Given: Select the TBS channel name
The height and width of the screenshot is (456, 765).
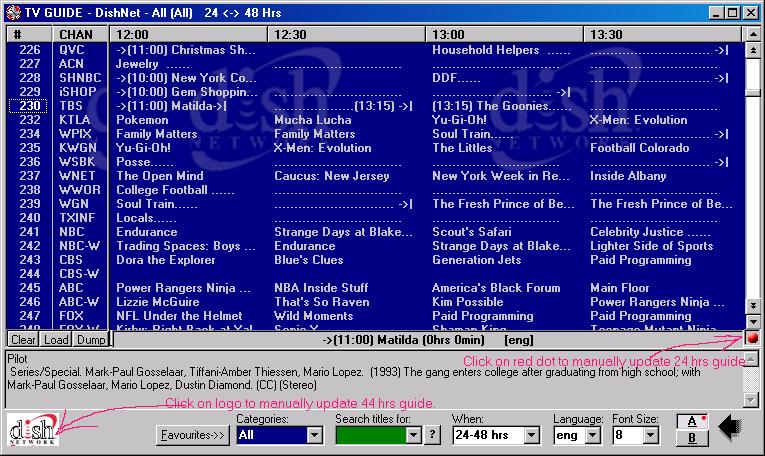Looking at the screenshot, I should pyautogui.click(x=71, y=106).
